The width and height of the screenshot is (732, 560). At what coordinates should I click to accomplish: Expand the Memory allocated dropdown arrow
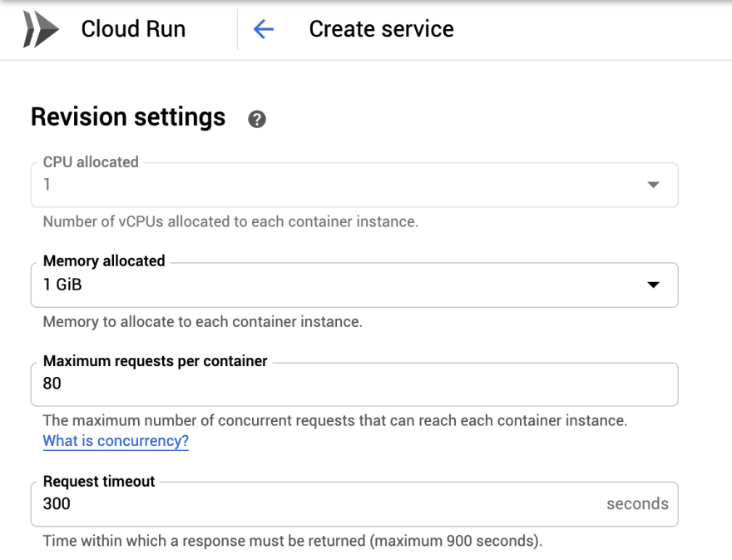point(653,285)
